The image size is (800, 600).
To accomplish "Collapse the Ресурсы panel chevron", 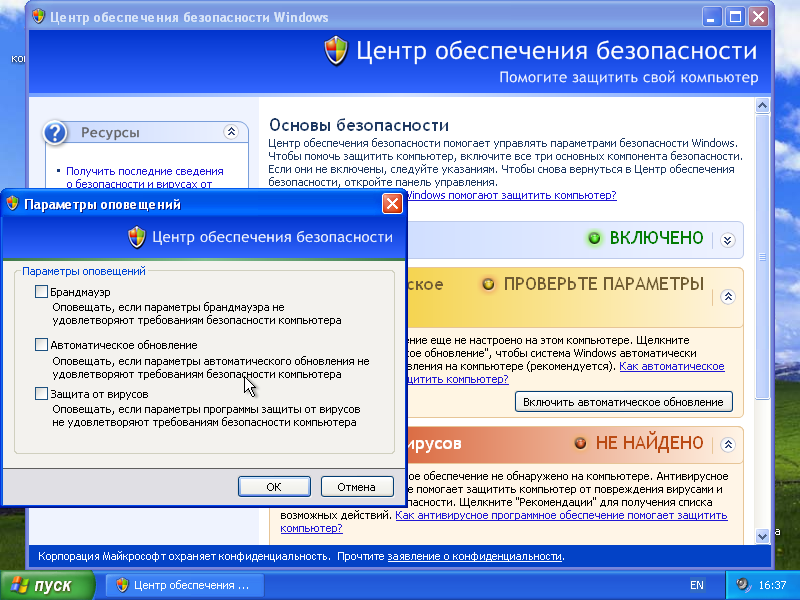I will pyautogui.click(x=231, y=132).
